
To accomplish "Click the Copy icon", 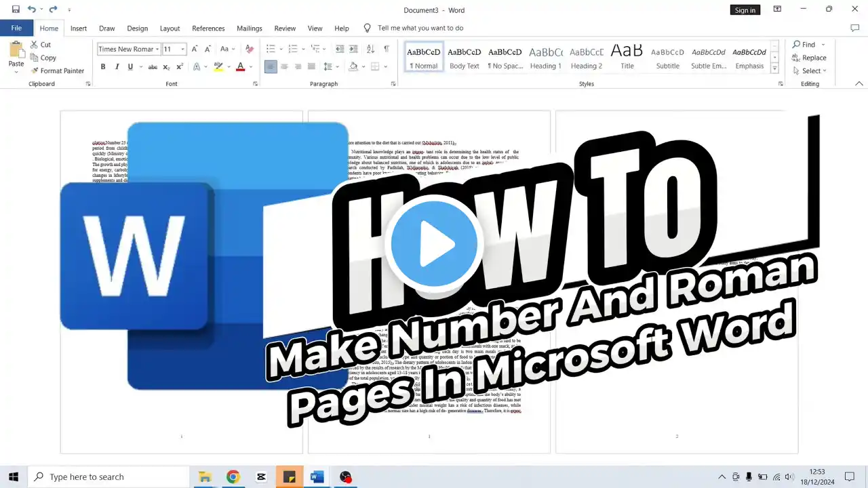I will pyautogui.click(x=34, y=58).
